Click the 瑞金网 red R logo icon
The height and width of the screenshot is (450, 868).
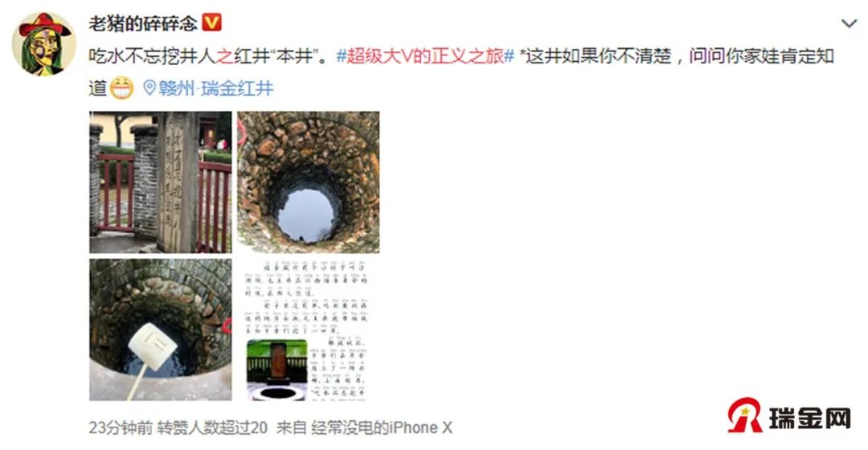[x=745, y=415]
